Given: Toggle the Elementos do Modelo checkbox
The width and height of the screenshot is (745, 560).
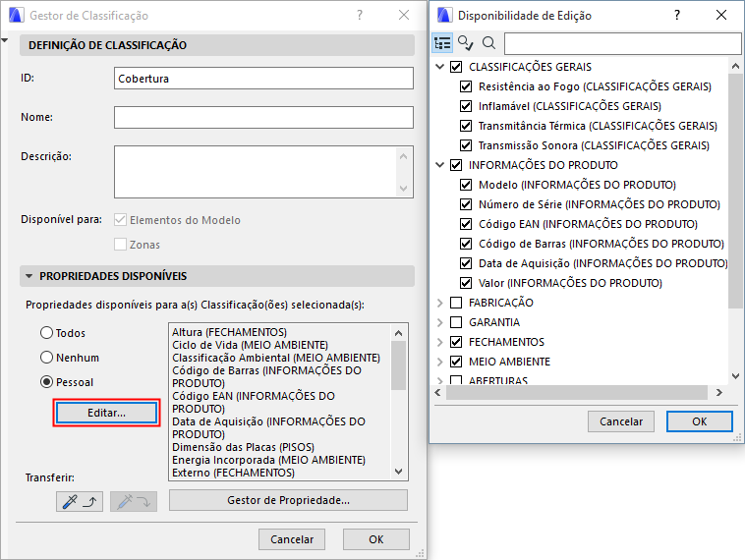Looking at the screenshot, I should (x=120, y=219).
